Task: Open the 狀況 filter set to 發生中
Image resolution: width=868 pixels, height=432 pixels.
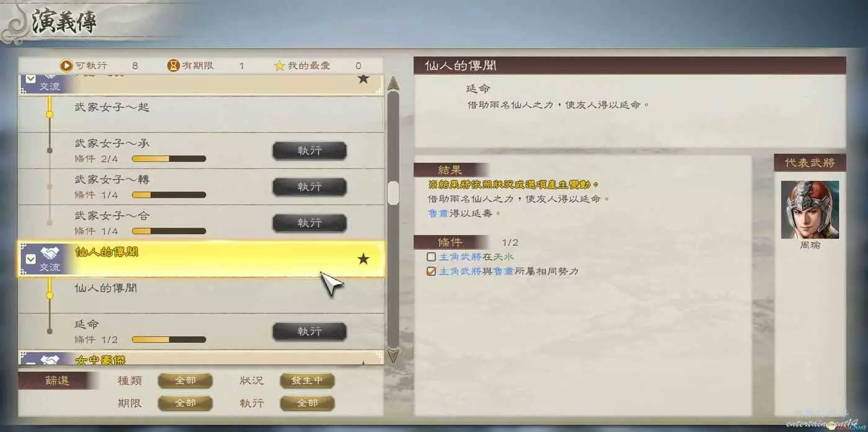Action: pos(308,381)
